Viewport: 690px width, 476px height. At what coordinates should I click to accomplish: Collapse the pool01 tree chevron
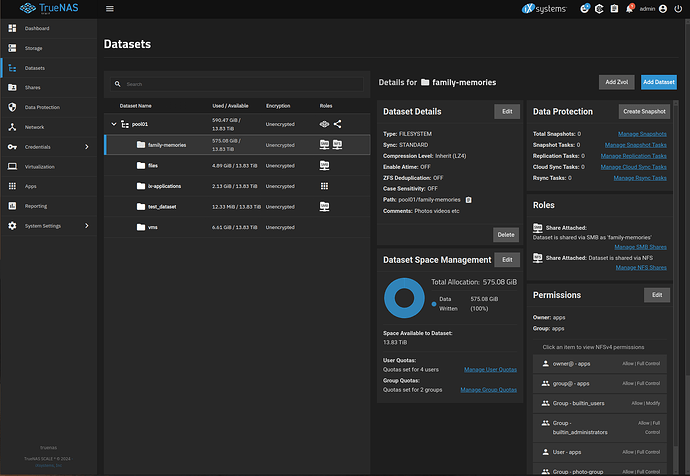coord(114,124)
